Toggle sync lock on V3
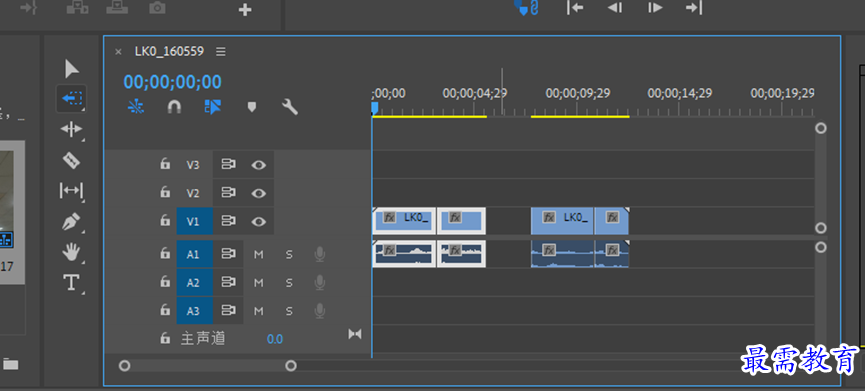 click(x=228, y=164)
